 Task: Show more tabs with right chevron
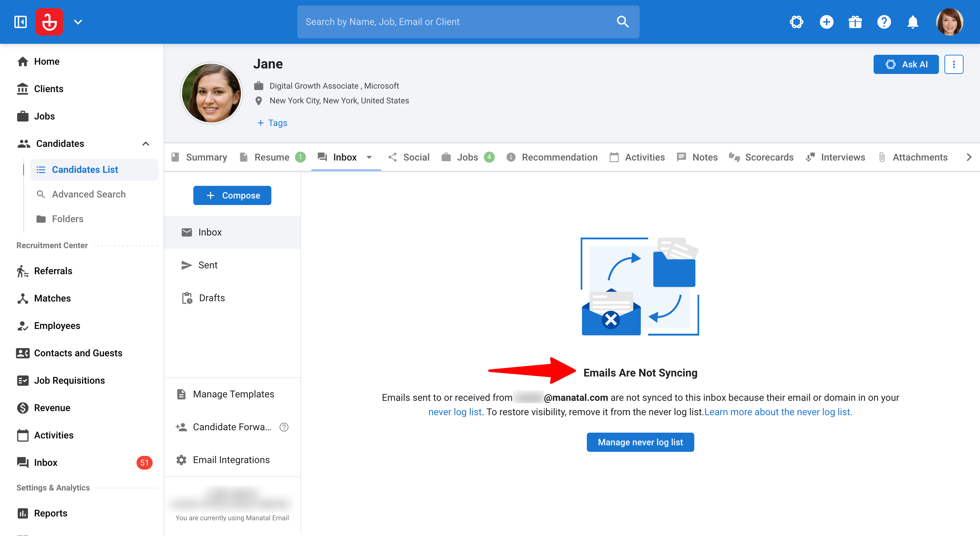[968, 157]
